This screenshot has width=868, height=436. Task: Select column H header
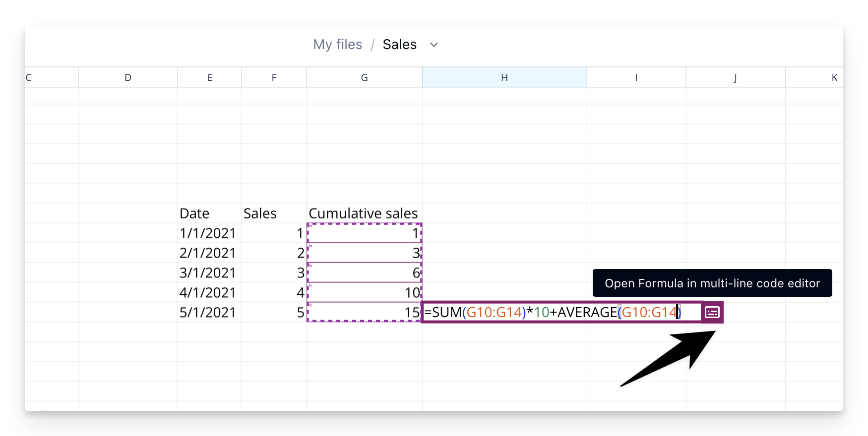[504, 77]
